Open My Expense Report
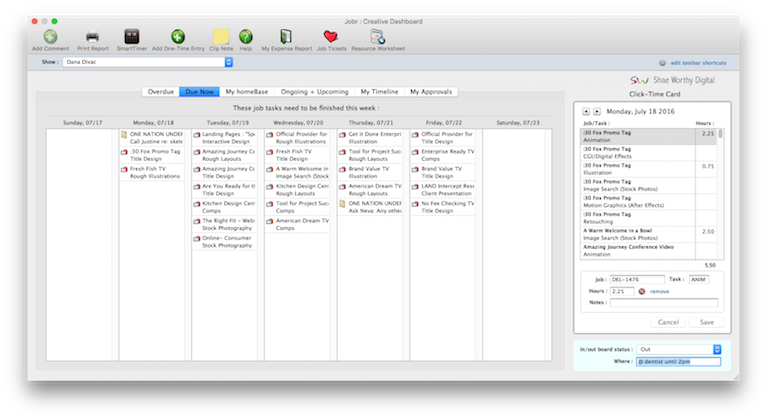767x420 pixels. click(x=286, y=37)
